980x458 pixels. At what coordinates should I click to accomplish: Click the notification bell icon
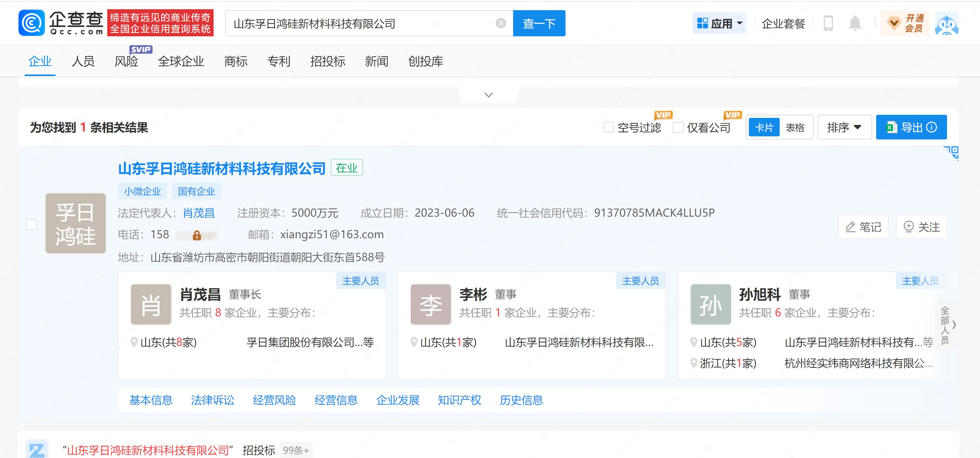pyautogui.click(x=855, y=23)
